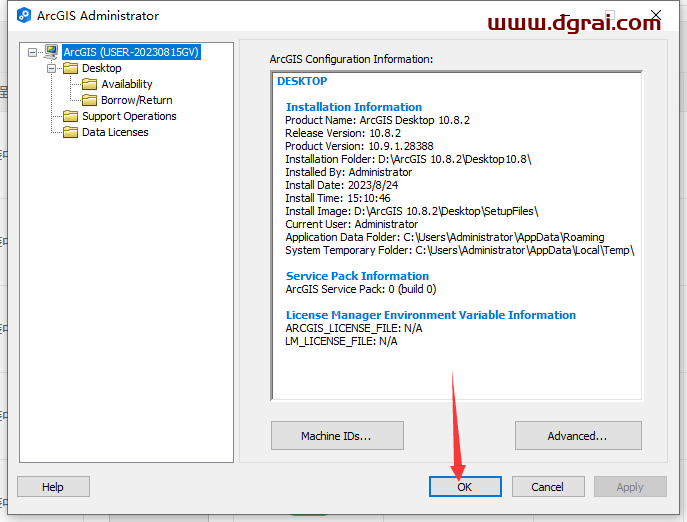Click the Support Operations folder icon
Screen dimensions: 687x522
pyautogui.click(x=70, y=116)
